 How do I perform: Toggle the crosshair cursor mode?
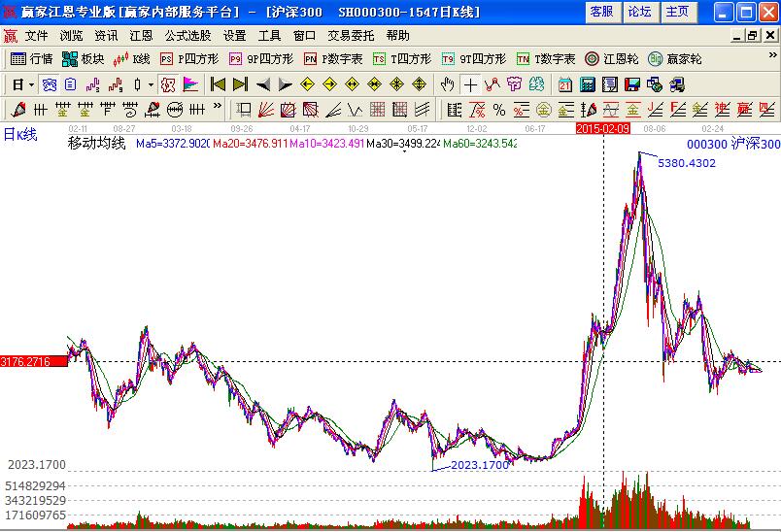(x=470, y=84)
